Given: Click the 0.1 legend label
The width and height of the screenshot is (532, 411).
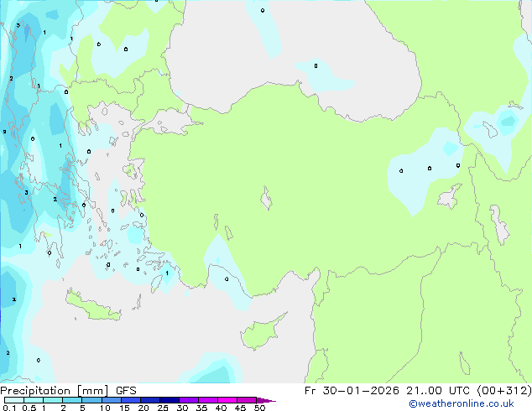Looking at the screenshot, I should tap(9, 408).
